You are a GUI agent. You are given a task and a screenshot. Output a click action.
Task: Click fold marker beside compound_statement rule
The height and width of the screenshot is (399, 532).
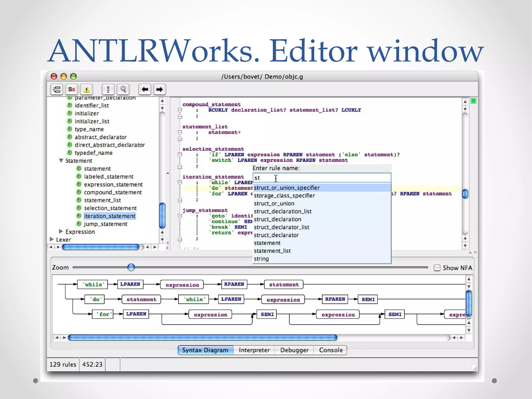[x=180, y=110]
